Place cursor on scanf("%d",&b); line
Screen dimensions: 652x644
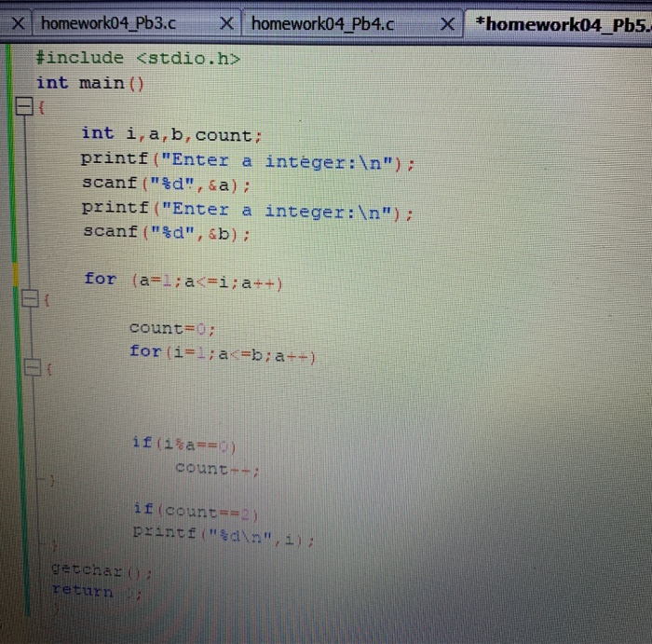coord(167,233)
